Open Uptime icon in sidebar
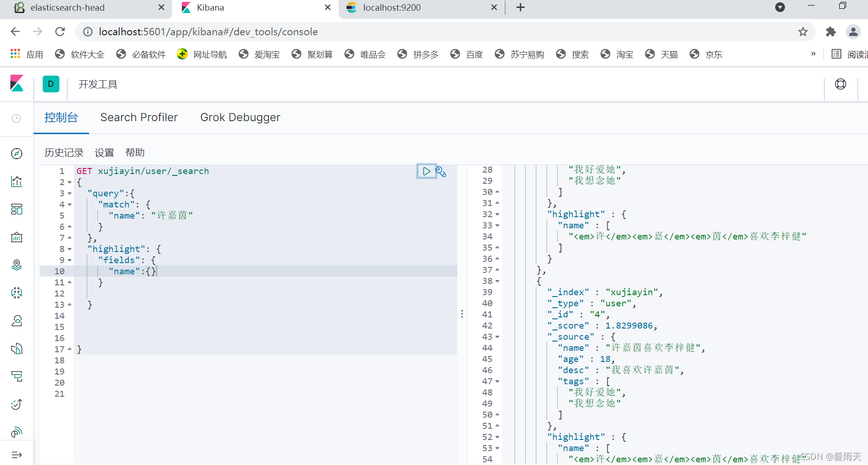The width and height of the screenshot is (868, 465). (17, 404)
